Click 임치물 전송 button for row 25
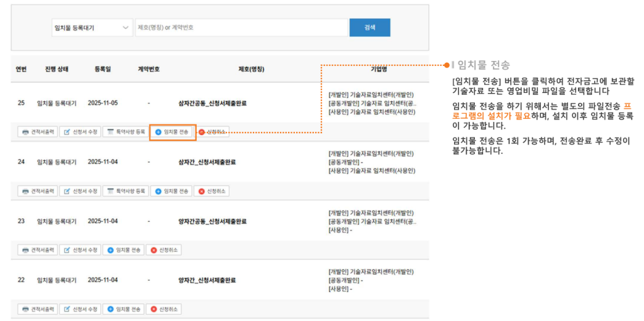Screen dimensions: 644x321 pyautogui.click(x=172, y=132)
